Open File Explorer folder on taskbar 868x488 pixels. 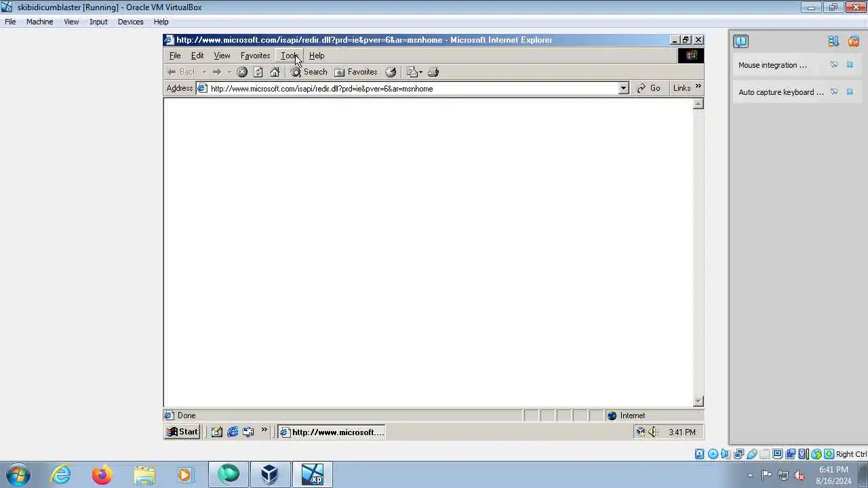(144, 474)
